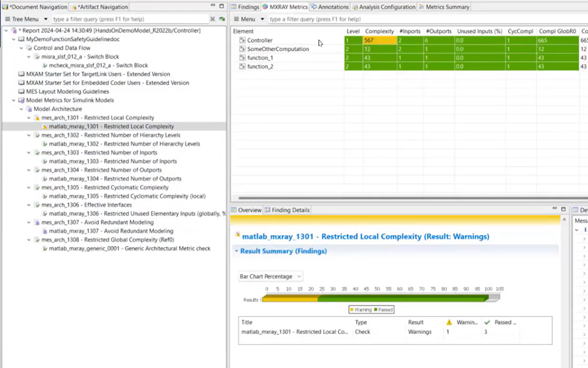This screenshot has width=588, height=368.
Task: Collapse the mes_arch_1302 node
Action: (x=28, y=135)
